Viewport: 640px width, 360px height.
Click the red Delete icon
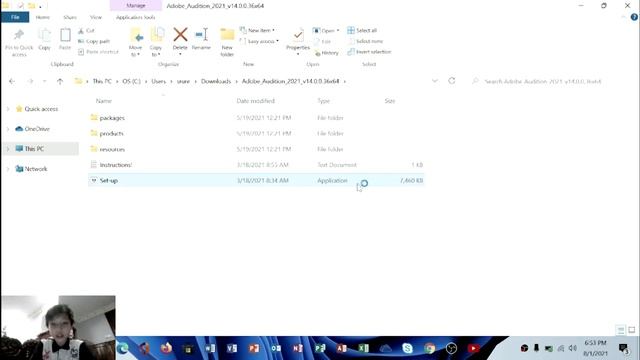coord(180,35)
